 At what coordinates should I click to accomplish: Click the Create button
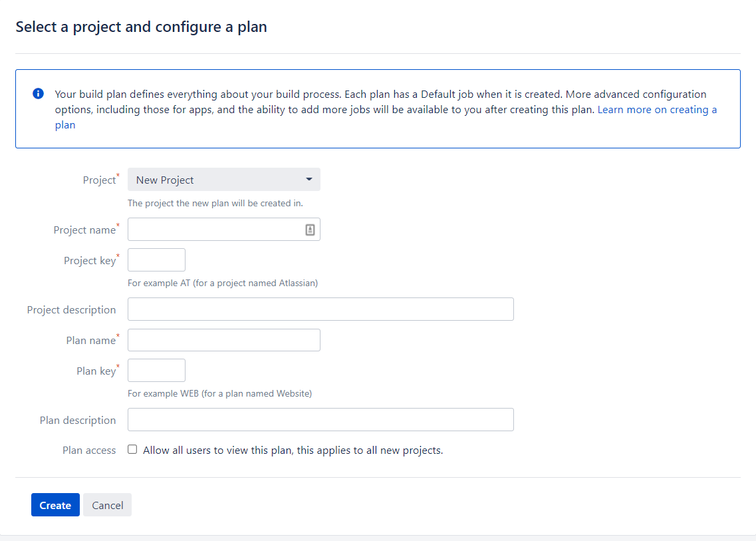click(x=55, y=505)
